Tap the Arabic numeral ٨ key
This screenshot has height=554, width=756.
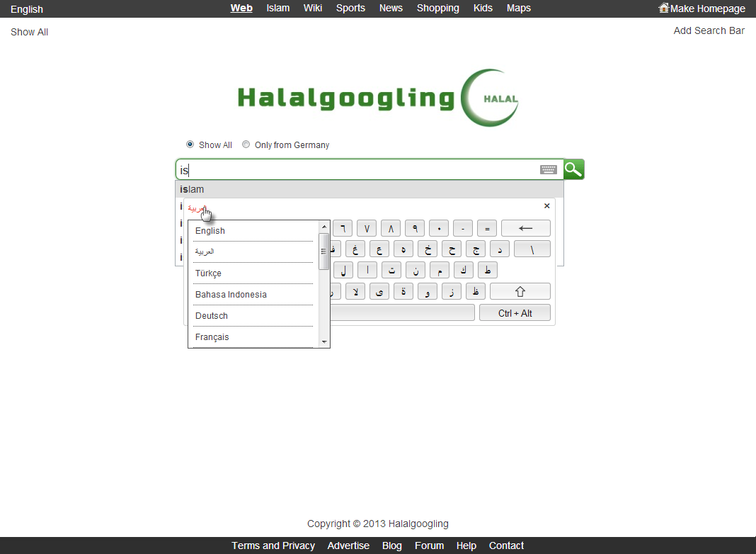(391, 228)
